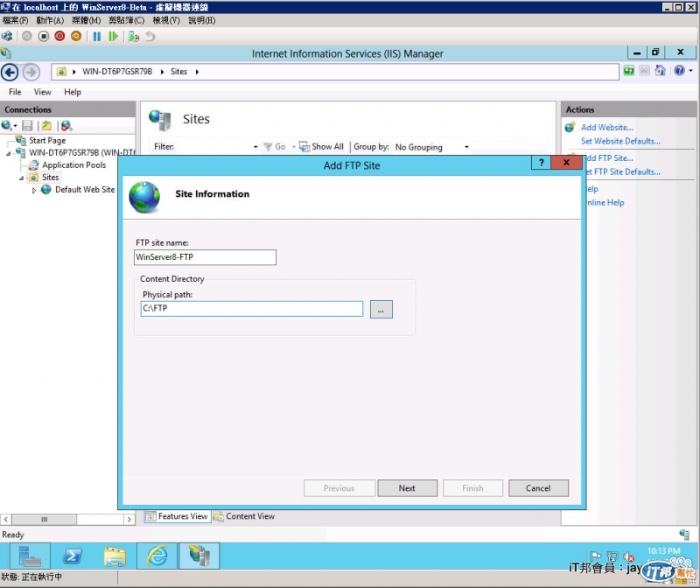Click the Connections up-folder icon
Screen dimensions: 700x588
[x=46, y=126]
